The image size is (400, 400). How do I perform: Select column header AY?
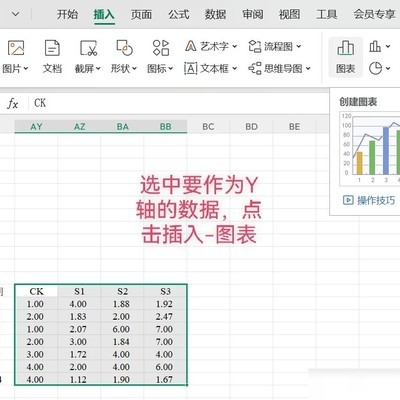coord(36,127)
